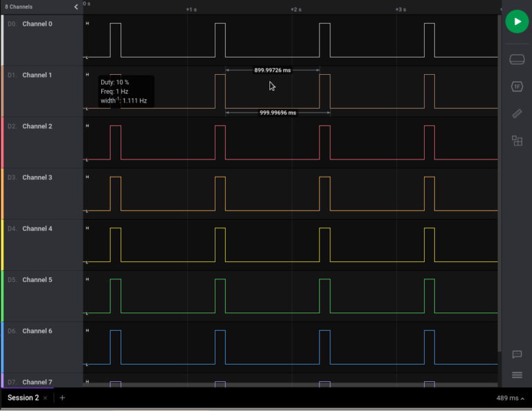Viewport: 532px width, 411px height.
Task: Open the Analyzers panel (1F icon)
Action: (517, 87)
